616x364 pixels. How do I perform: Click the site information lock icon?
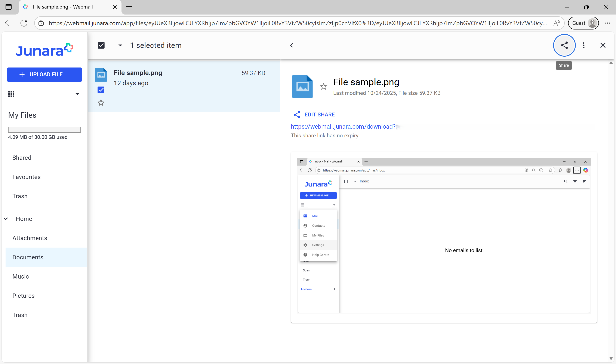(x=41, y=23)
